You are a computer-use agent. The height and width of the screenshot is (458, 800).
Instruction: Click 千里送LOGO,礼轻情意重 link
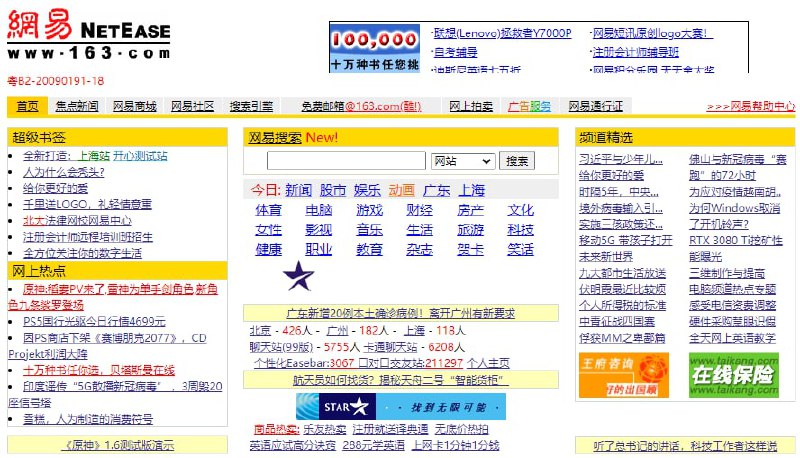tap(87, 205)
